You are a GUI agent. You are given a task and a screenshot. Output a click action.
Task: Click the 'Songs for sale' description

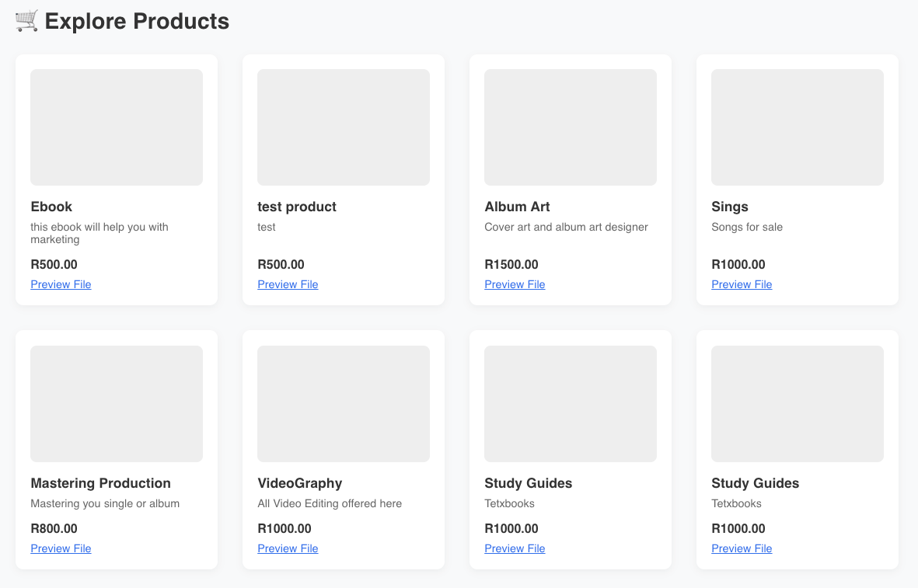747,227
